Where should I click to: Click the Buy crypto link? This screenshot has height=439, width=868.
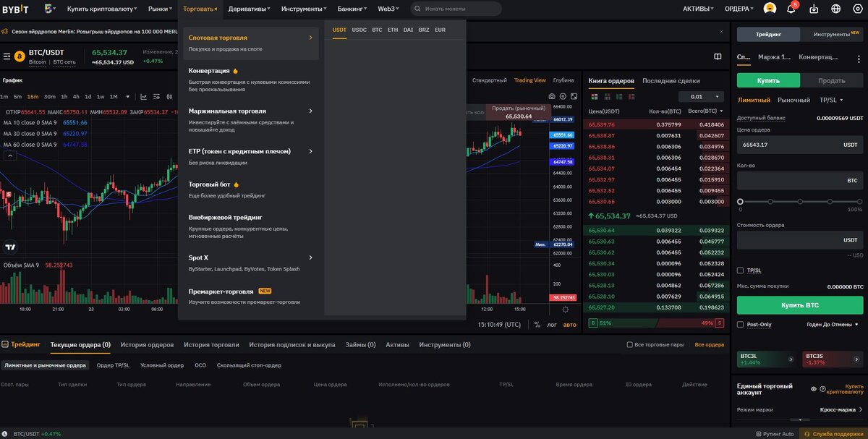tap(844, 389)
